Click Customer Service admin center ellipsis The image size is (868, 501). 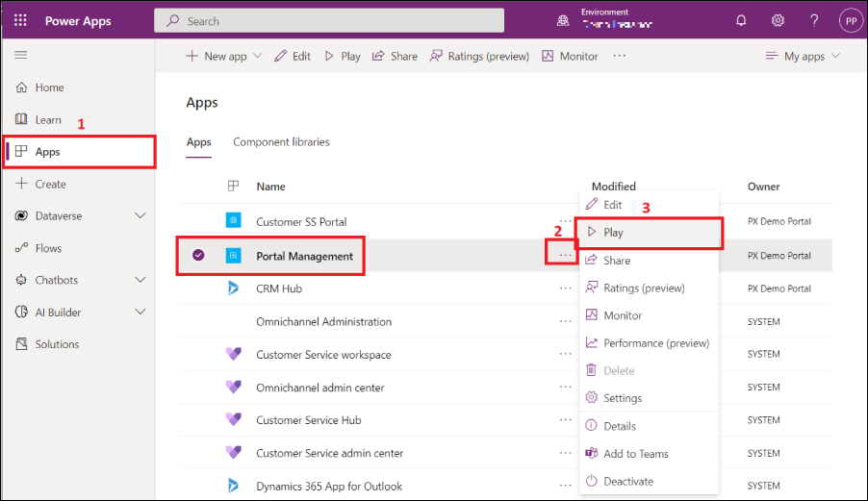[x=565, y=453]
